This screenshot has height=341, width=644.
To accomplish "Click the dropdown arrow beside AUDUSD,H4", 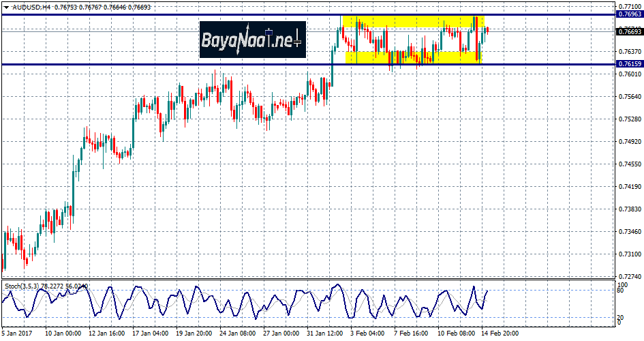I will point(5,6).
